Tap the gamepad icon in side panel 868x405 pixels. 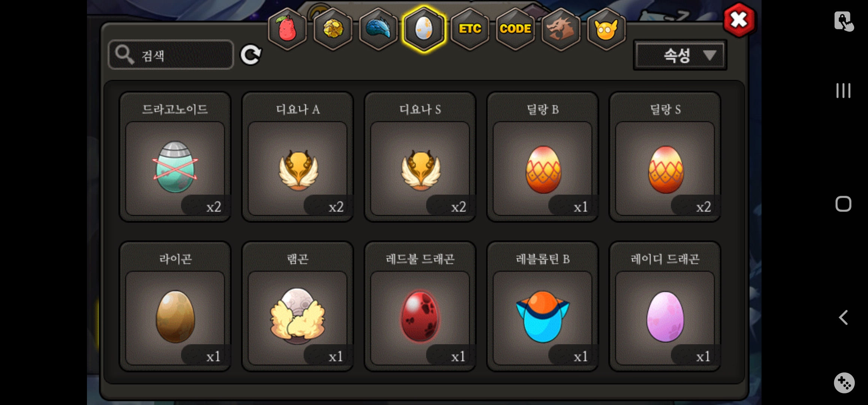844,382
